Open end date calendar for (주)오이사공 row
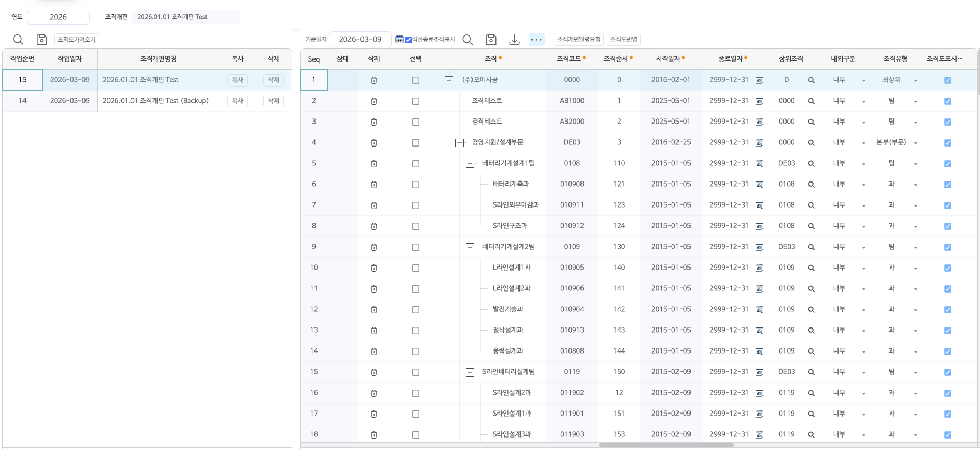Screen dimensions: 980x449 click(759, 80)
